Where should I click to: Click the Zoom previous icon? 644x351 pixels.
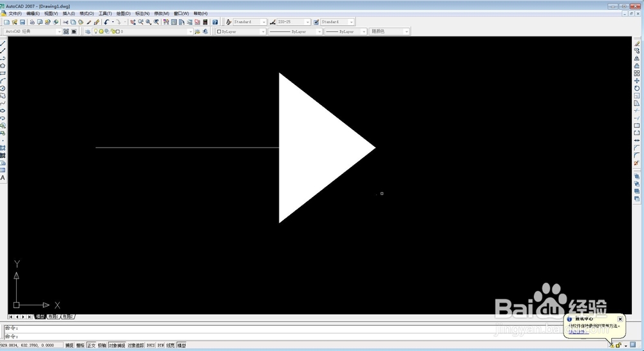(156, 22)
